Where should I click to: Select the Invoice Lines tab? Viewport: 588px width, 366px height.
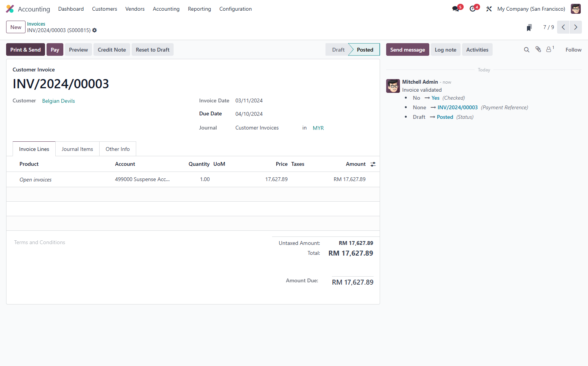point(34,149)
